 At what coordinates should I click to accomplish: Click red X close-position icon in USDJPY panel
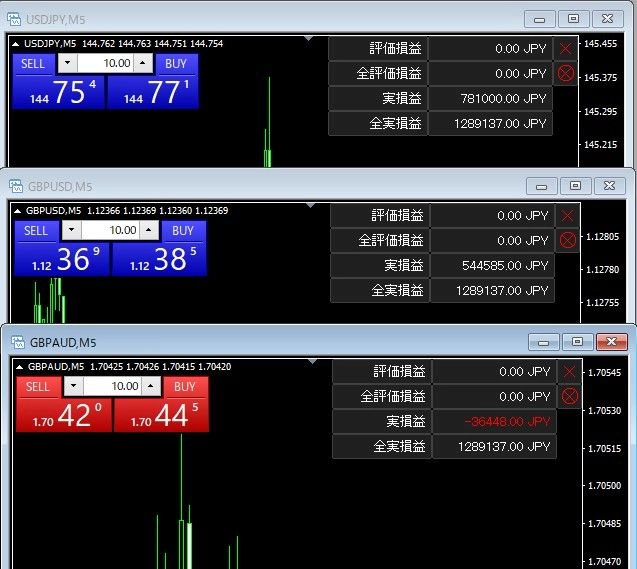click(566, 49)
